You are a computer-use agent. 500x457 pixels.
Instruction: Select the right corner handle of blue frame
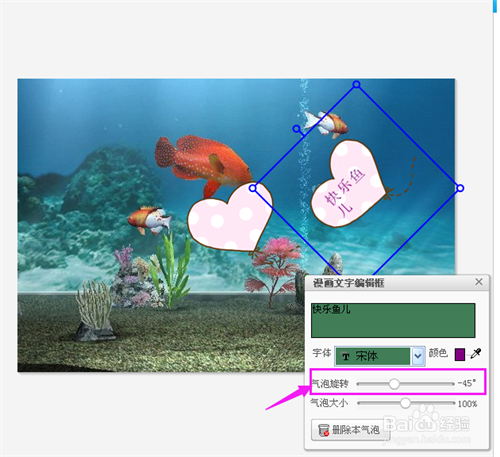pyautogui.click(x=460, y=188)
